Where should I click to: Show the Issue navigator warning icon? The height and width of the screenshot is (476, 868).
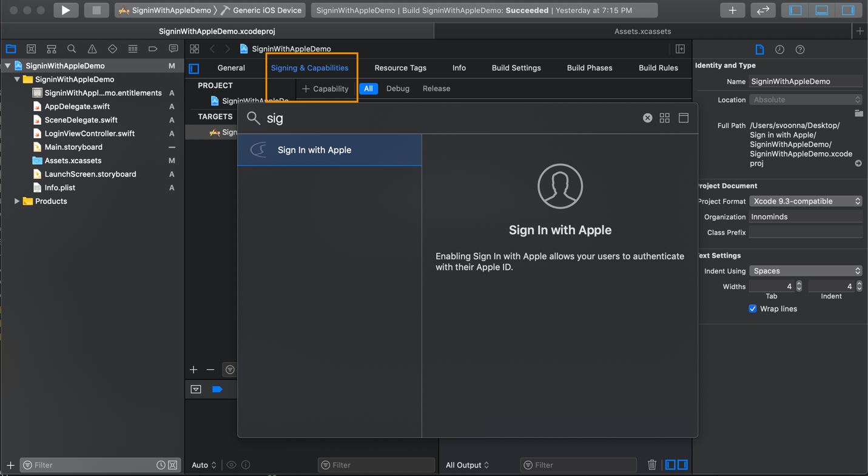pyautogui.click(x=91, y=49)
